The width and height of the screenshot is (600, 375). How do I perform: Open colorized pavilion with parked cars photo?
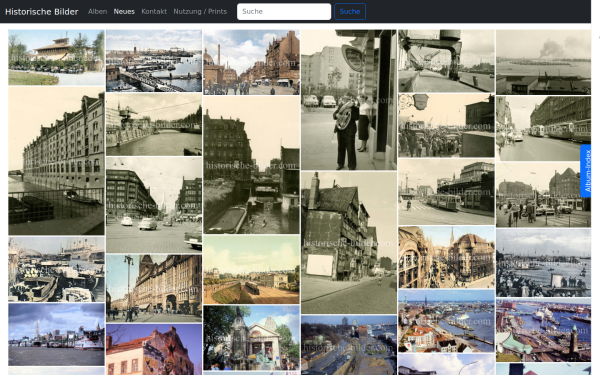click(56, 57)
